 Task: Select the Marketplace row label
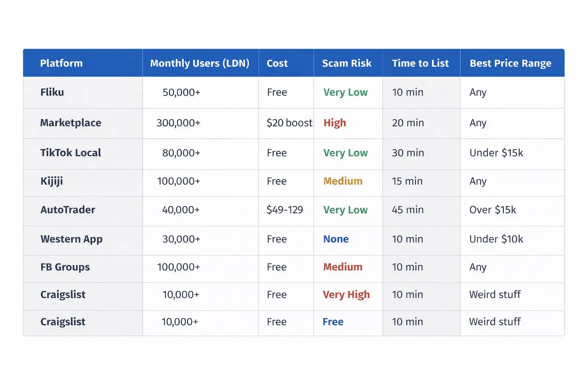pyautogui.click(x=71, y=123)
